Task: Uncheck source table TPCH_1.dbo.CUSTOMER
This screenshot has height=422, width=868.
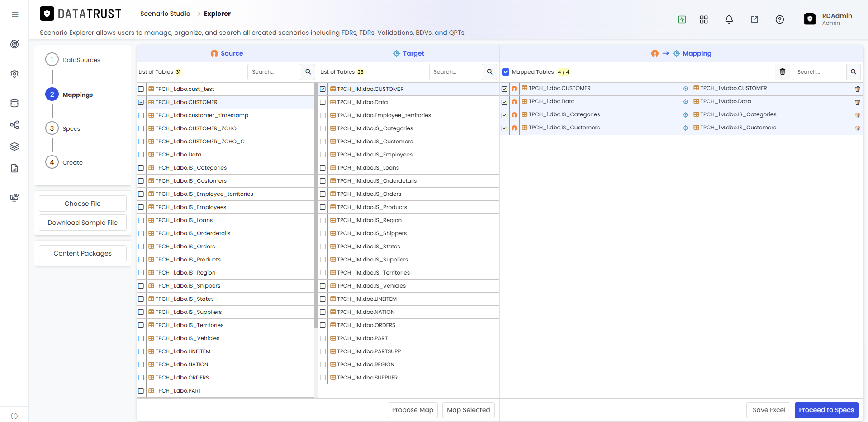Action: (141, 102)
